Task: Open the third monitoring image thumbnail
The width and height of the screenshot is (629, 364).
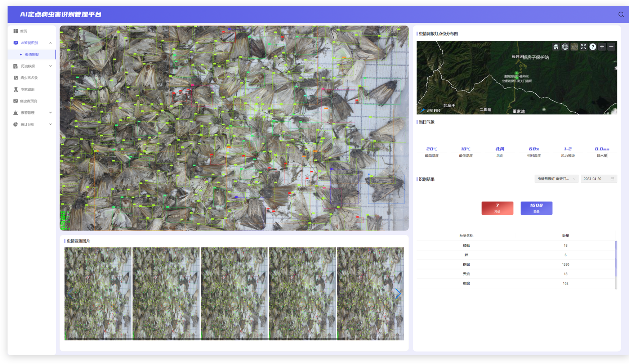Action: (x=234, y=293)
